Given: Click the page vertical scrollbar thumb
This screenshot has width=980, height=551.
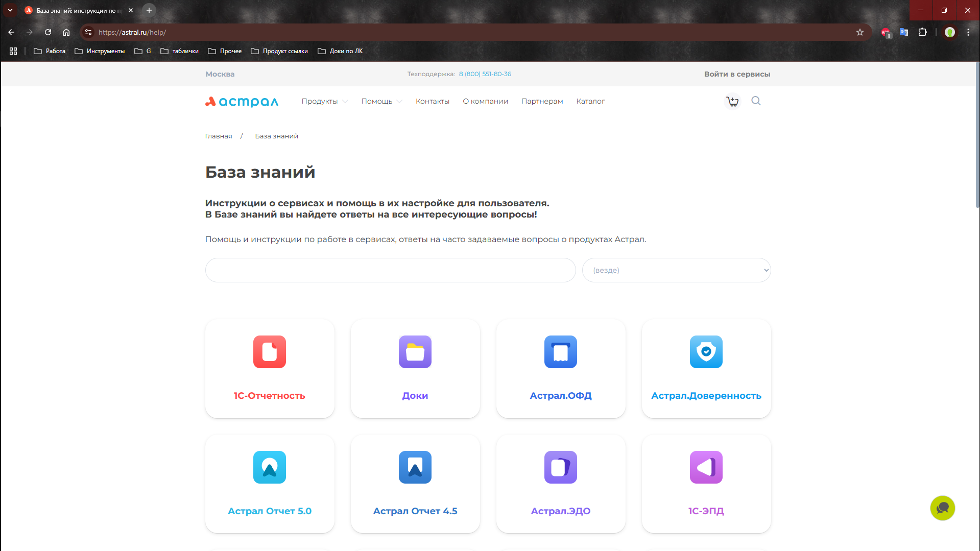Looking at the screenshot, I should coord(977,135).
